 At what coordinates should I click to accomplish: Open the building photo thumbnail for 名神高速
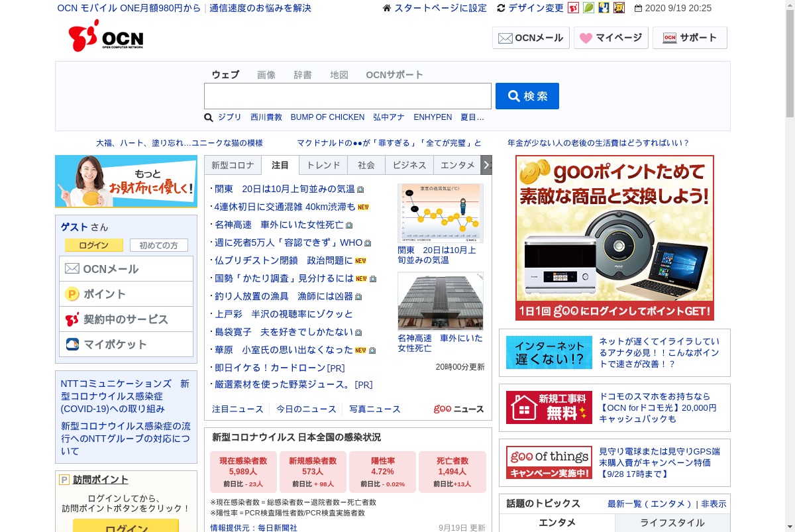(441, 301)
